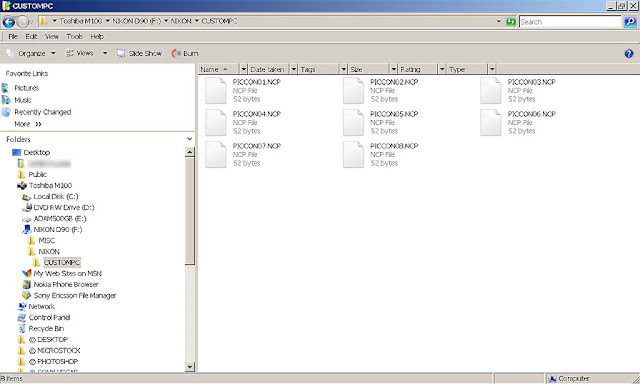
Task: Click the Music favorite link icon
Action: (x=6, y=100)
